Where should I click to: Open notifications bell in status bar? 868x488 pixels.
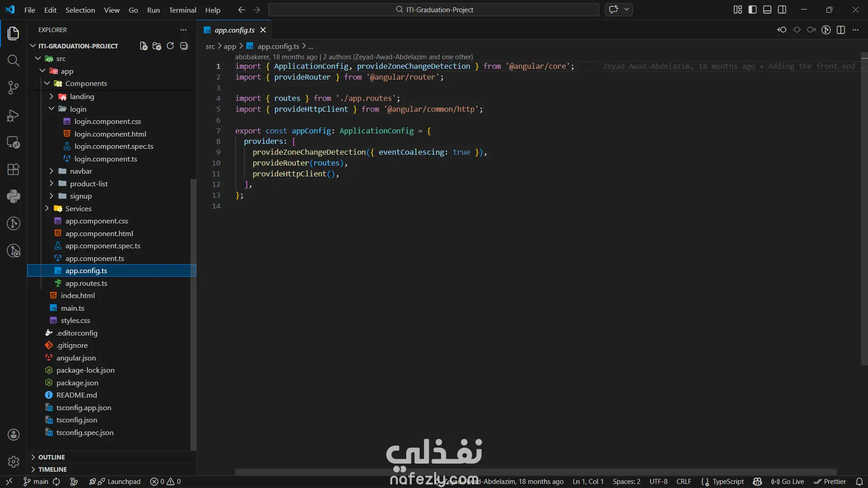pyautogui.click(x=859, y=482)
